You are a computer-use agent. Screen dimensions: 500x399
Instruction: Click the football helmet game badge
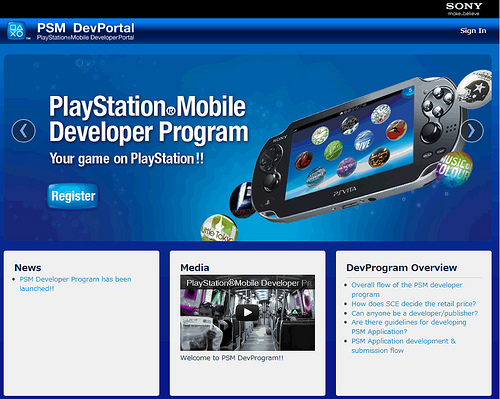pyautogui.click(x=475, y=88)
